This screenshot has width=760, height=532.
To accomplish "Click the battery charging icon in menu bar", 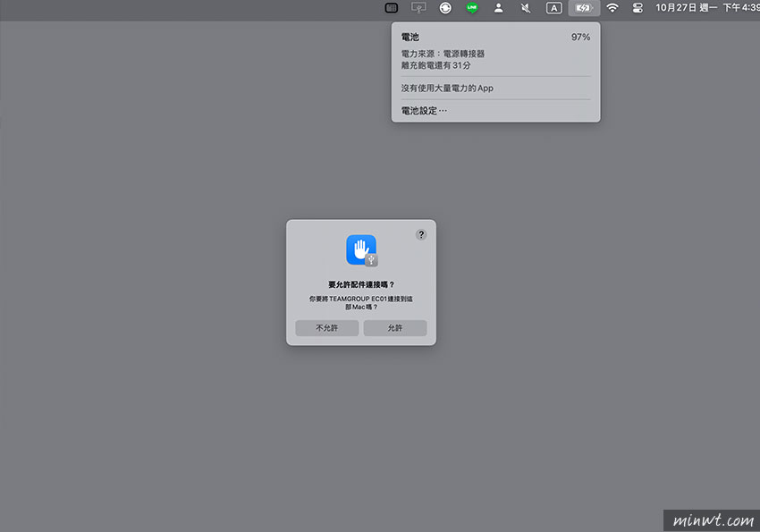I will 583,8.
